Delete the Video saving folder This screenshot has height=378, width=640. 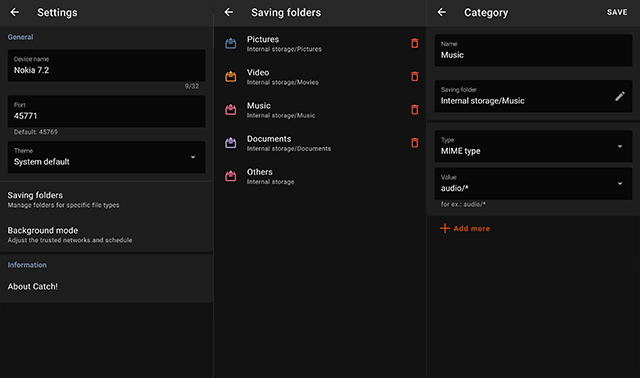(414, 76)
